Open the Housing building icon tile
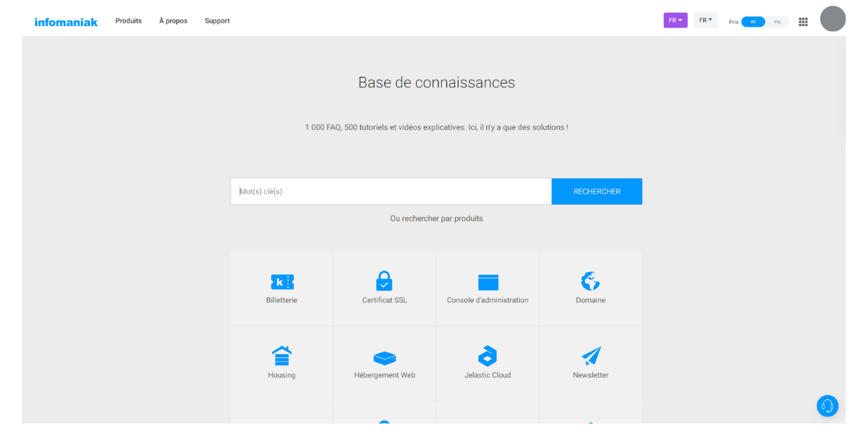This screenshot has width=868, height=434. coord(281,363)
